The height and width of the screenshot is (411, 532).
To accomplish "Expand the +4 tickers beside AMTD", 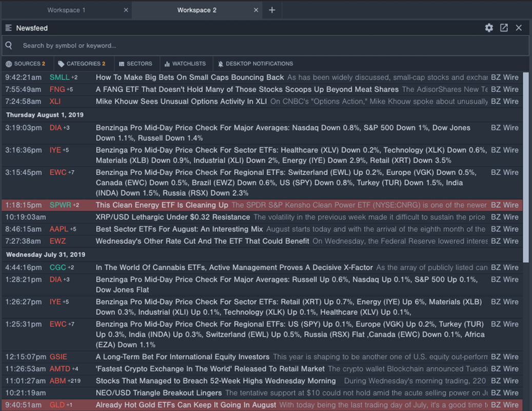I will 75,369.
